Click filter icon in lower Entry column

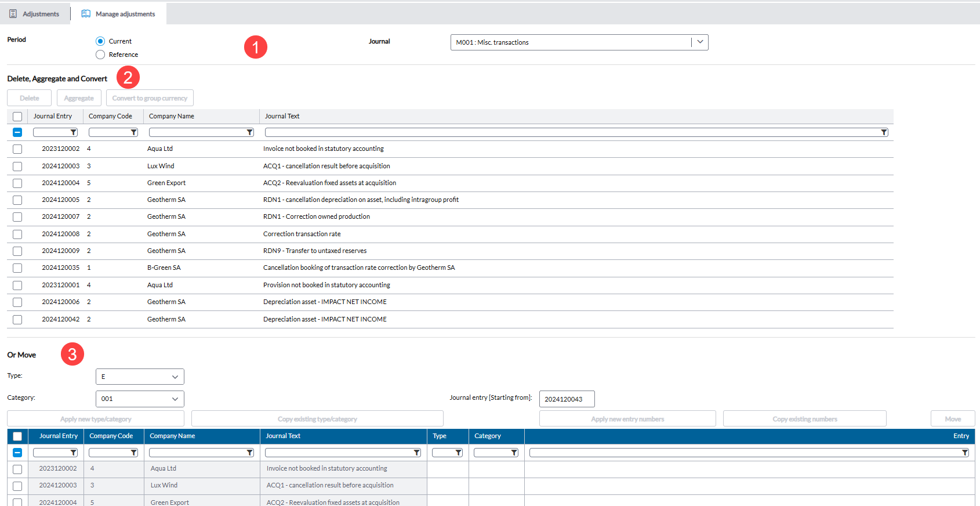click(965, 453)
